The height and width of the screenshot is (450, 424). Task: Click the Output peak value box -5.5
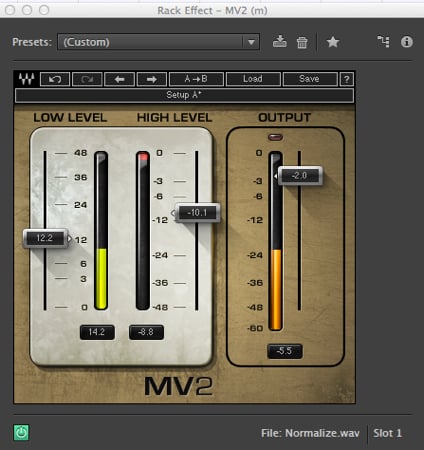pos(285,351)
